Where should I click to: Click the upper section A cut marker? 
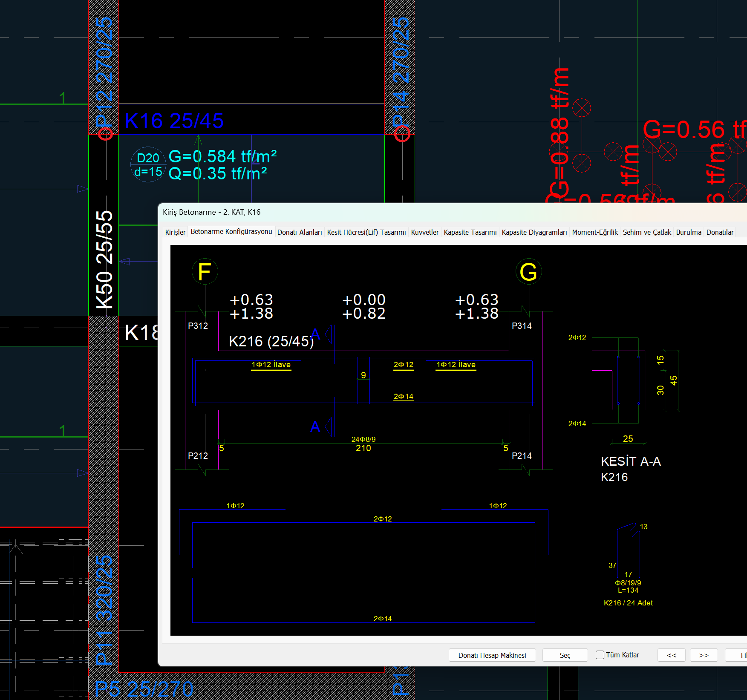pos(316,334)
